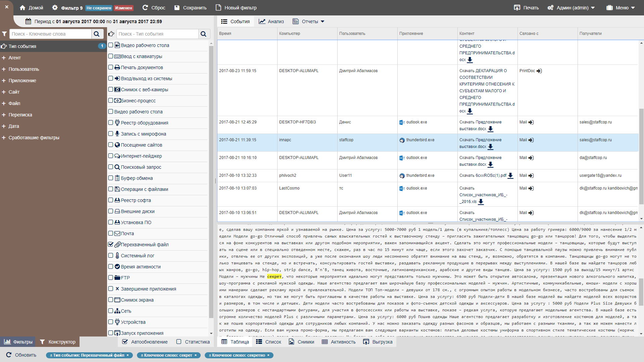
Task: Check the Печать документов checkbox
Action: 110,67
